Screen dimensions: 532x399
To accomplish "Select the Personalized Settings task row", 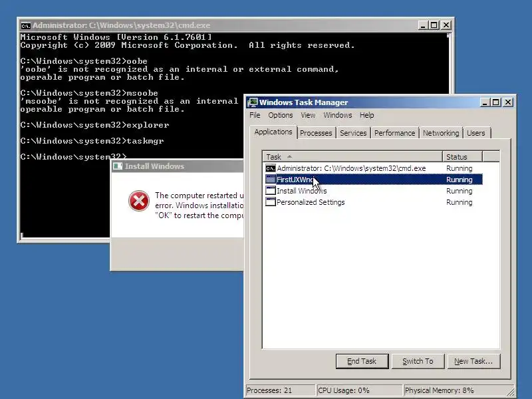I will (x=374, y=202).
